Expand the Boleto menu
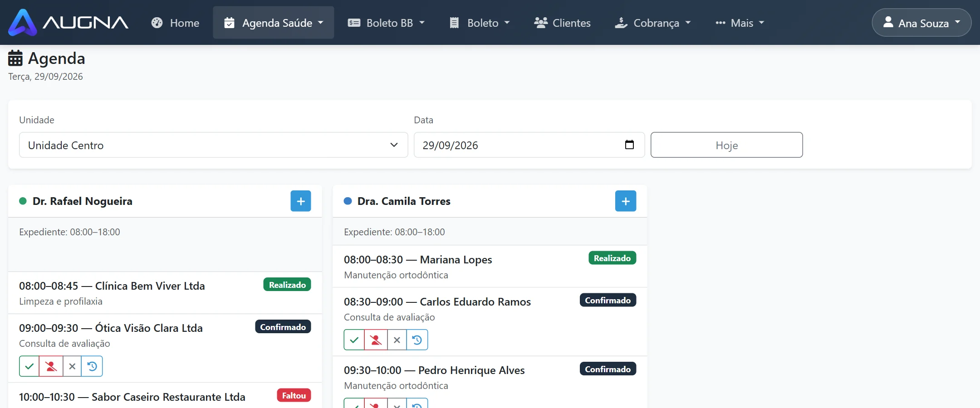 (x=480, y=23)
